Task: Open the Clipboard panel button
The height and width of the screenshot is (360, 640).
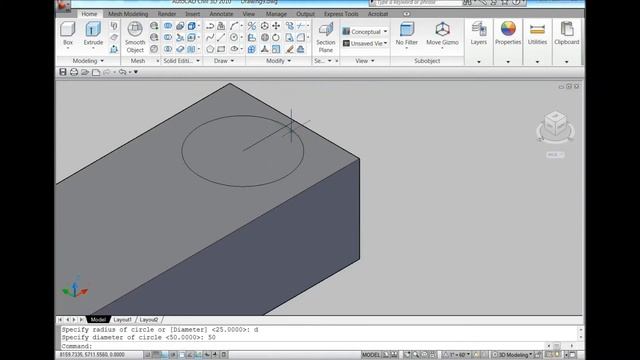Action: pos(567,34)
